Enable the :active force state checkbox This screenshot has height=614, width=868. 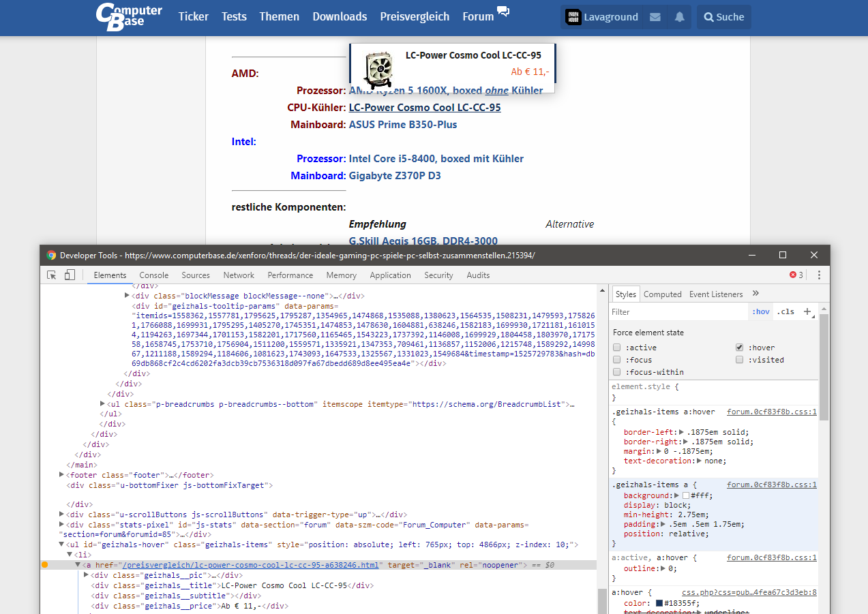tap(616, 348)
